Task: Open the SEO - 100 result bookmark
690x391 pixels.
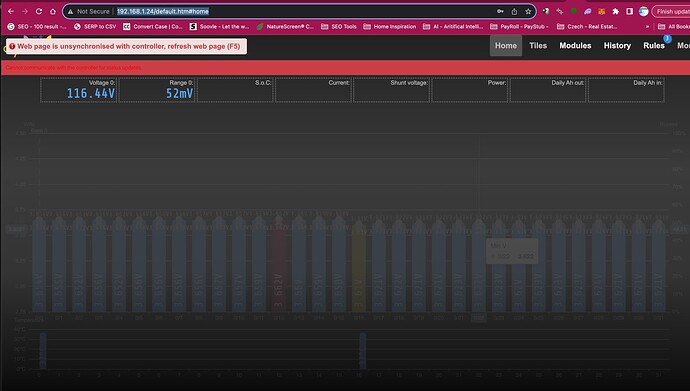Action: 37,26
